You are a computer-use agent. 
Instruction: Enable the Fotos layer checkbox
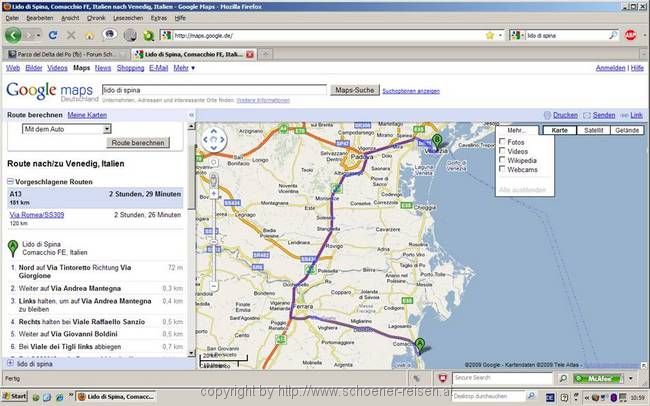[x=502, y=141]
